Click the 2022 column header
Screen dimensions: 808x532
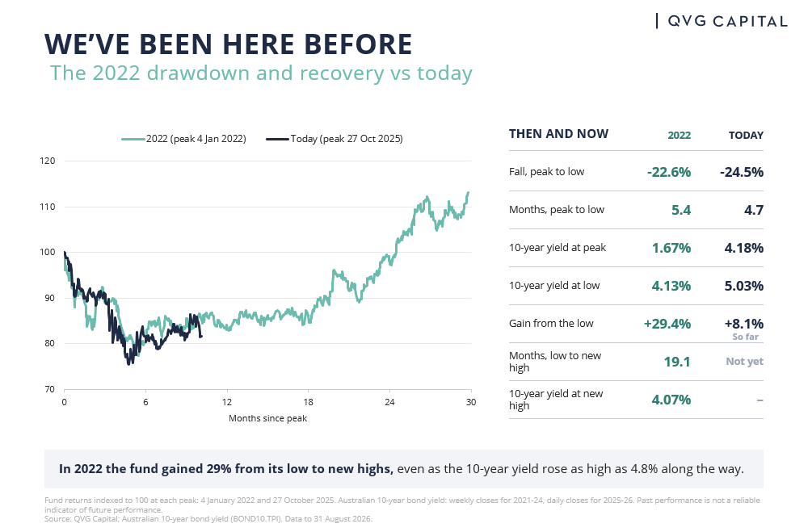click(x=680, y=136)
